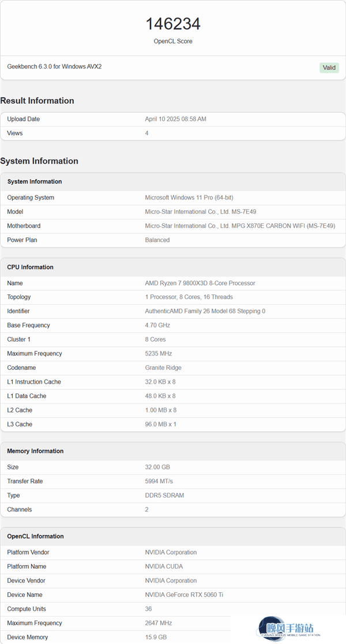The width and height of the screenshot is (346, 644).
Task: Select the 5994 MT/s transfer rate value
Action: pos(159,481)
